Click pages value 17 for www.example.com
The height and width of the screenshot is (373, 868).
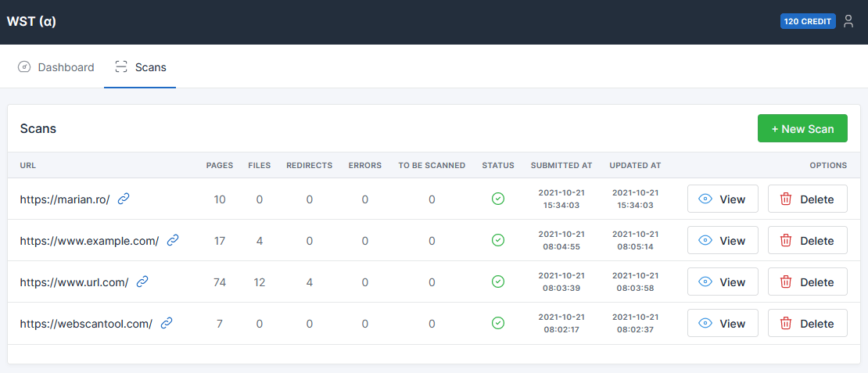(x=220, y=241)
